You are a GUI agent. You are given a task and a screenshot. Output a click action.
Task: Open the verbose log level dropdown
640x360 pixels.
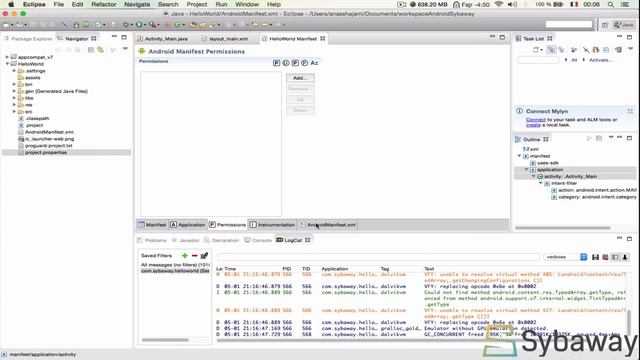tap(565, 257)
